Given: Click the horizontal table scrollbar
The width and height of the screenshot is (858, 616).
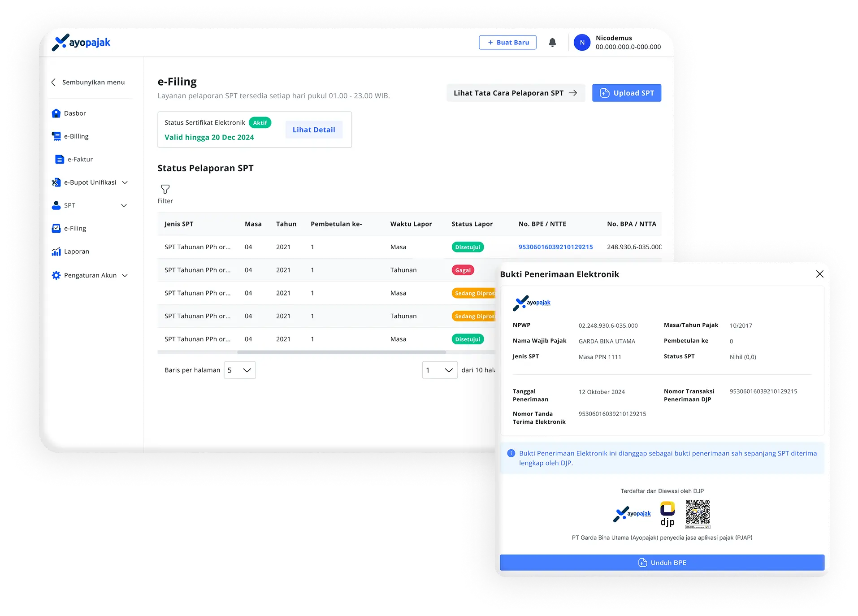Looking at the screenshot, I should point(341,352).
